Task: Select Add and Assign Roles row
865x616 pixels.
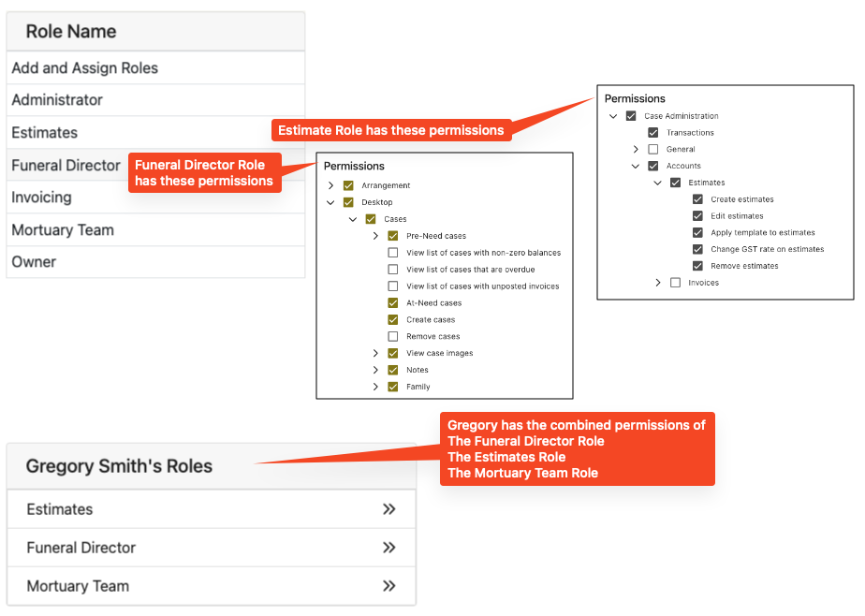Action: point(155,67)
